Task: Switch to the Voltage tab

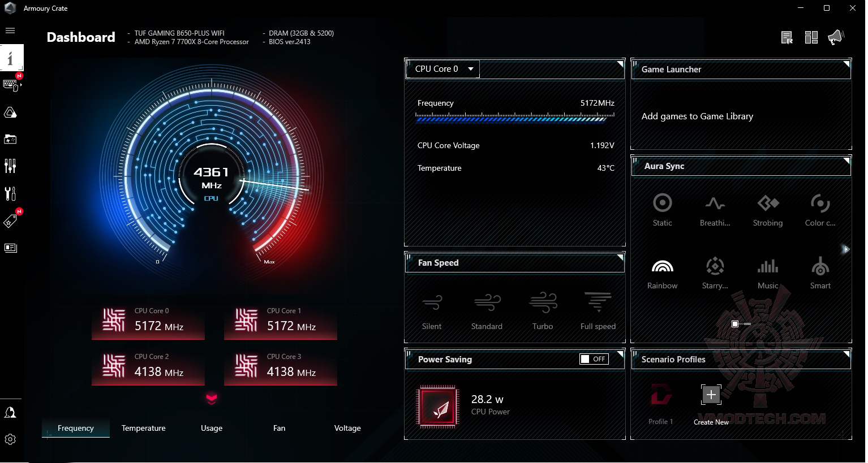Action: 347,428
